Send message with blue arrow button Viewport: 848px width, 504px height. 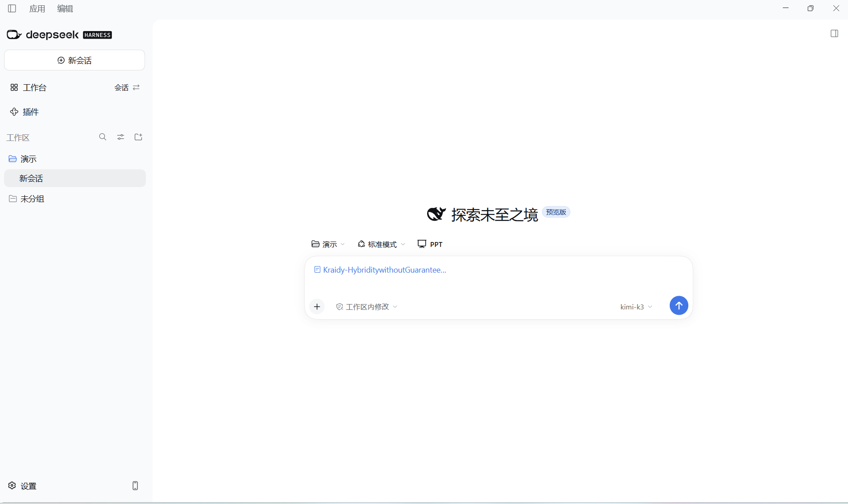pyautogui.click(x=679, y=305)
